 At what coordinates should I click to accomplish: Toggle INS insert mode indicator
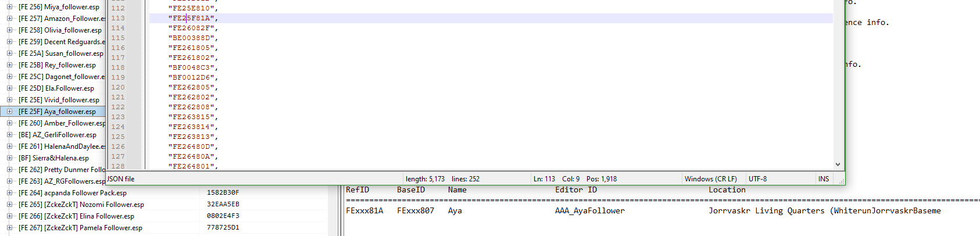[x=824, y=179]
